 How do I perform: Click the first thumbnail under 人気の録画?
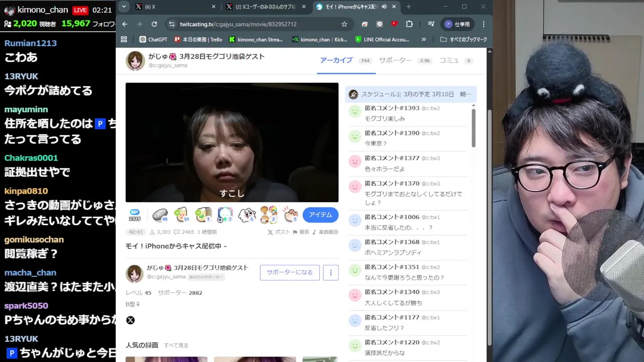167,359
